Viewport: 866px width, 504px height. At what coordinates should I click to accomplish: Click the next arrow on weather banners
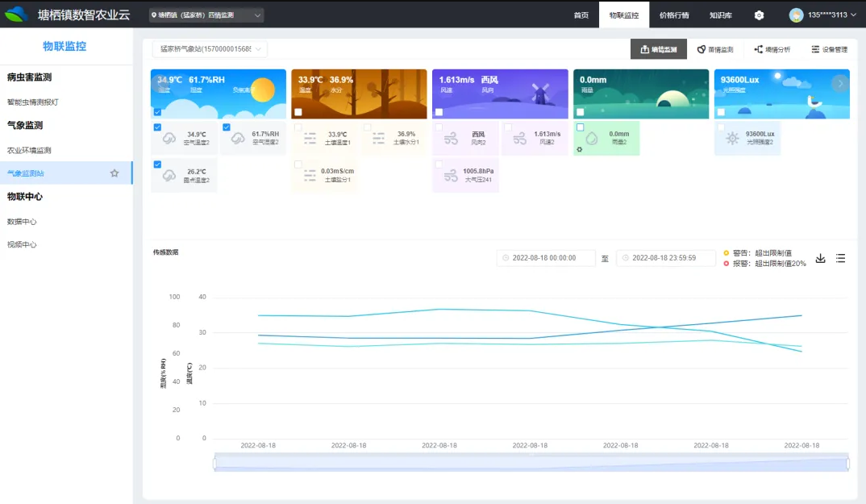[x=840, y=83]
